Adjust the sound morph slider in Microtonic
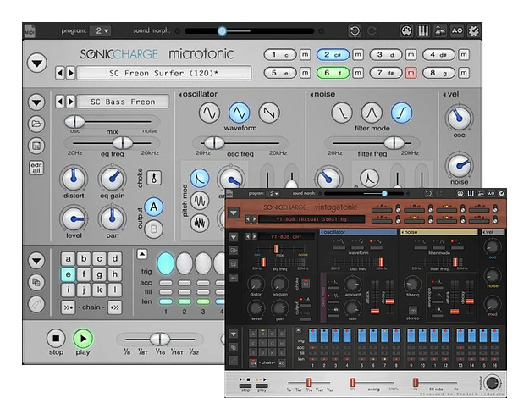 click(222, 31)
